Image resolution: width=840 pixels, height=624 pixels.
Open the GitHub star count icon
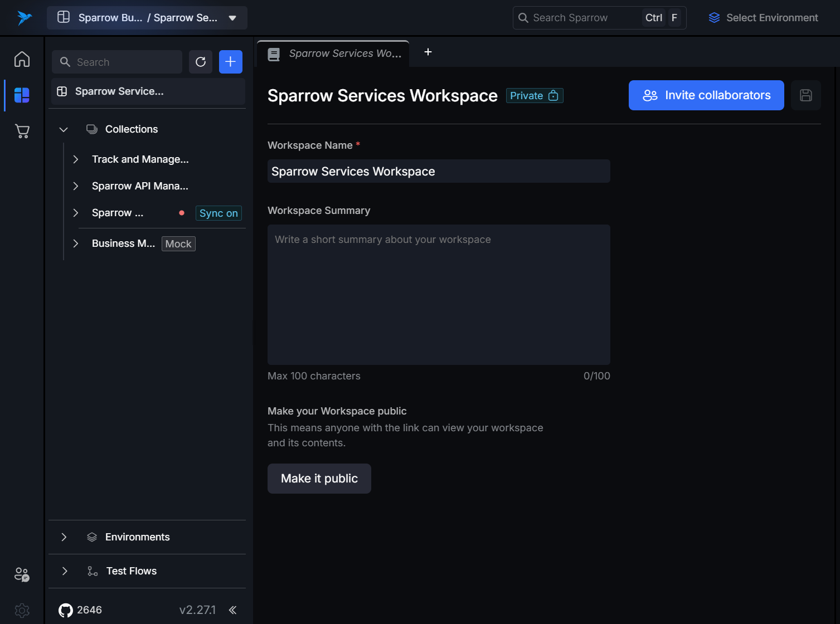pos(66,610)
